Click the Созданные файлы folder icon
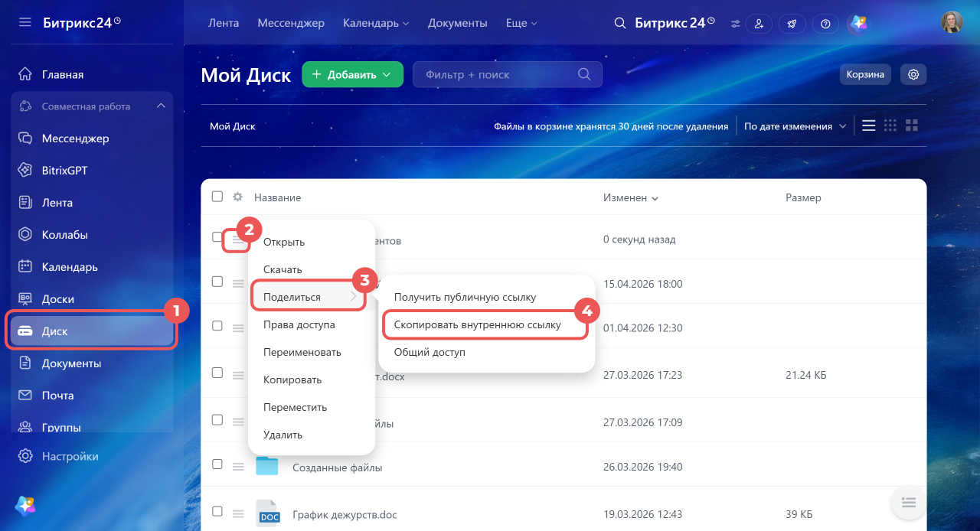The width and height of the screenshot is (980, 531). point(267,466)
